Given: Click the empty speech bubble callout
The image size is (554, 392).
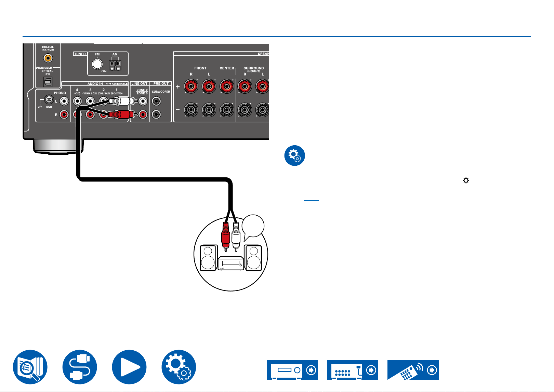Looking at the screenshot, I should (253, 227).
